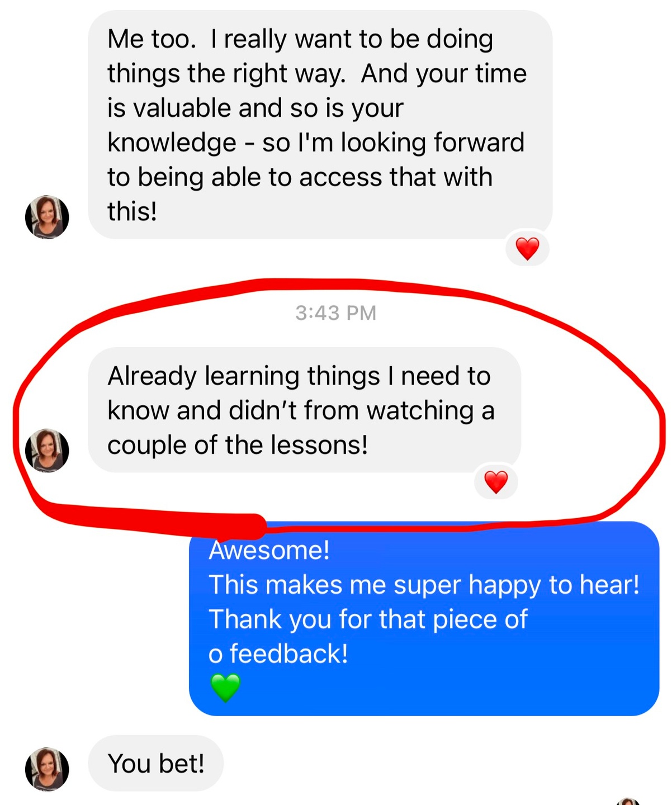The height and width of the screenshot is (805, 672).
Task: Tap red heart reaction on "Me too" message
Action: click(527, 248)
